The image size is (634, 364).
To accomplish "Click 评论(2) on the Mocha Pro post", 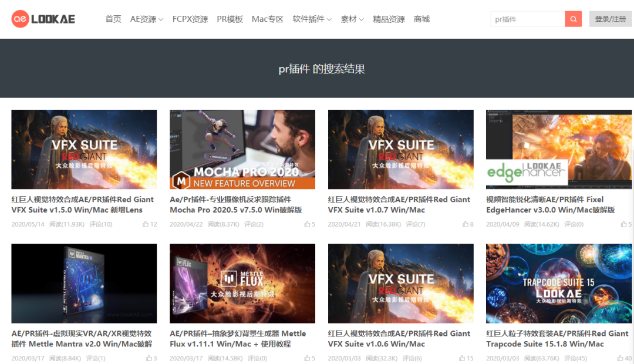I will [x=254, y=224].
